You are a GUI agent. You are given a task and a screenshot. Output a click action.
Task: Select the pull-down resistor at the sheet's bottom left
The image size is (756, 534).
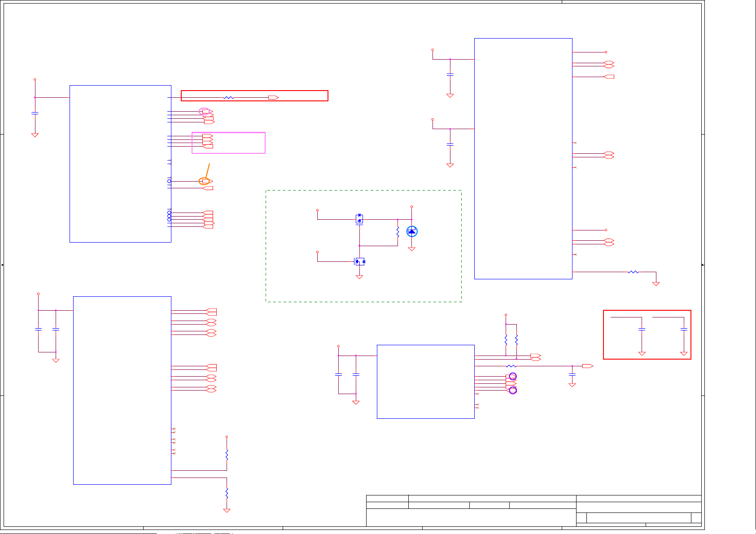[x=227, y=493]
